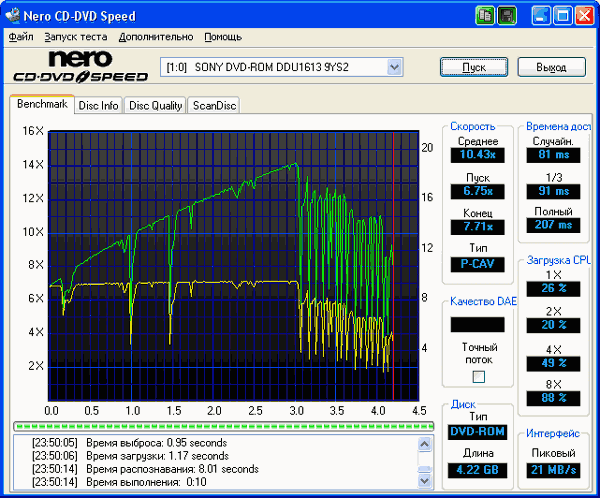Click the Nero CD-DVD Speed logo

pos(81,67)
